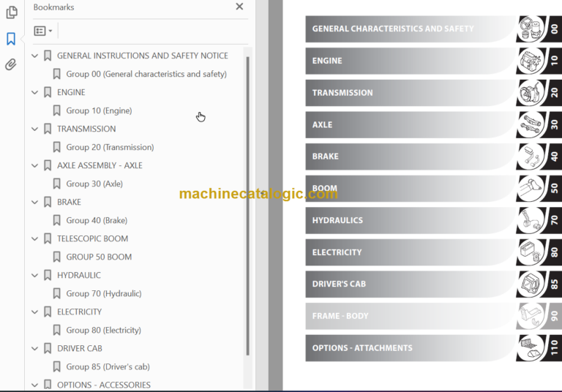Click the attachments illustration icon for group 110
Viewport: 562px width, 392px height.
[x=531, y=348]
